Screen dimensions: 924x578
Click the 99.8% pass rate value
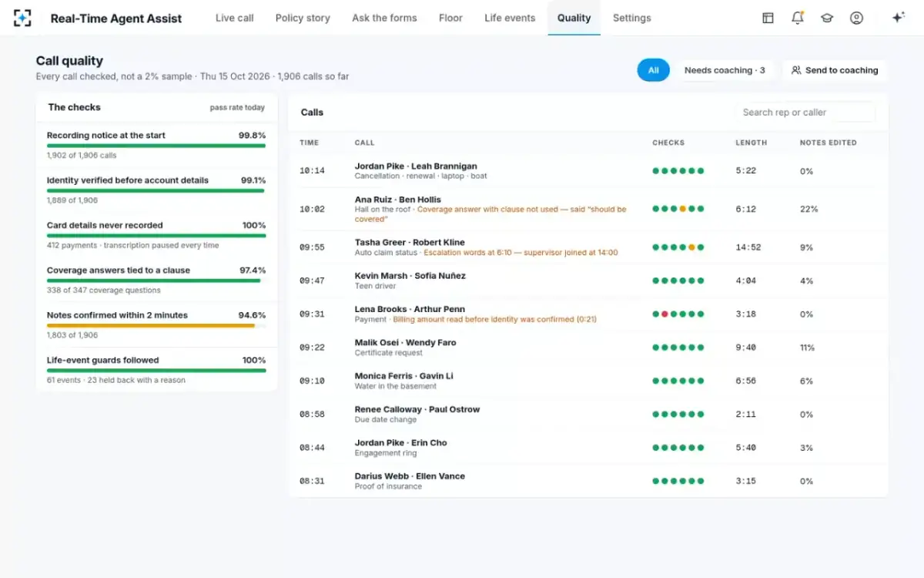coord(253,136)
